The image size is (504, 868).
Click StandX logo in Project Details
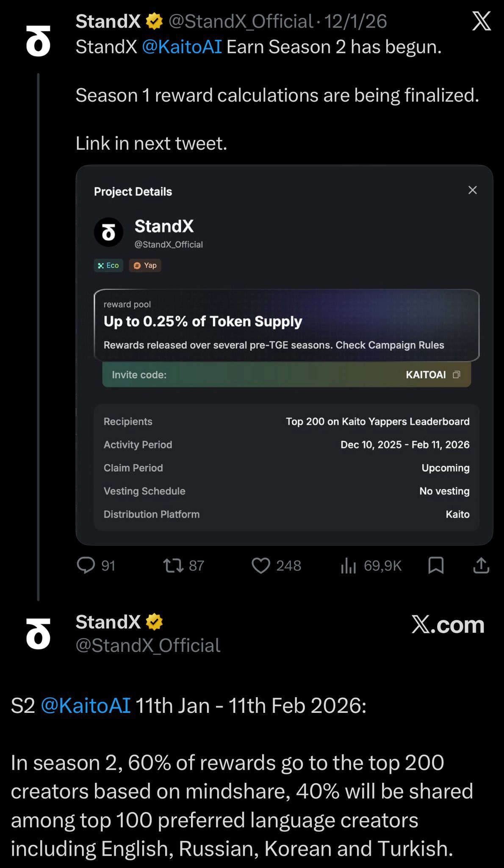click(108, 232)
